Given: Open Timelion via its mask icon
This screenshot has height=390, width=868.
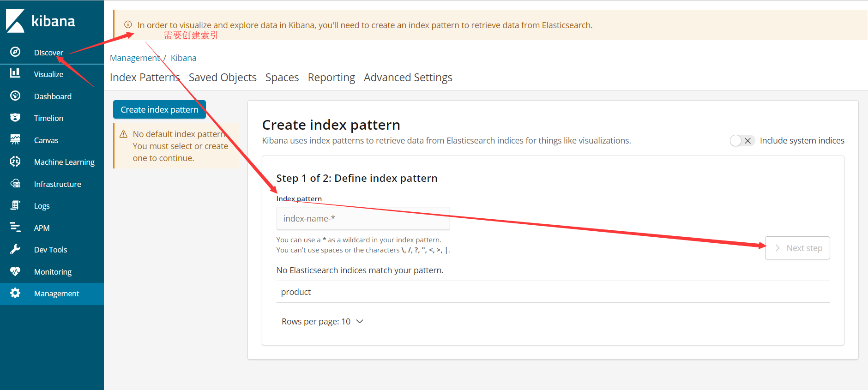Looking at the screenshot, I should pyautogui.click(x=15, y=118).
